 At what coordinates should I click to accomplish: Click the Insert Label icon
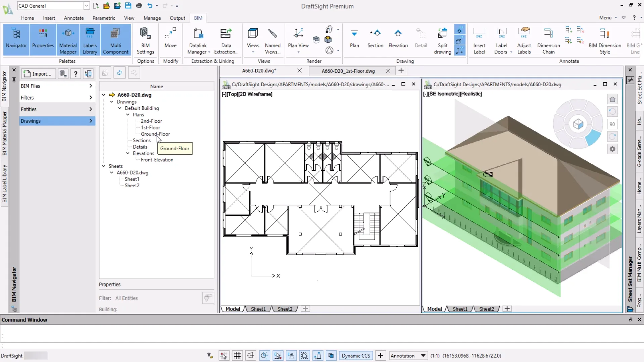pos(479,40)
